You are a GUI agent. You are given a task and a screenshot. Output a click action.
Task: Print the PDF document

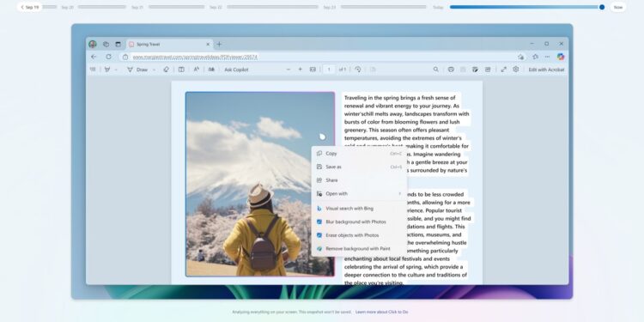pos(451,70)
